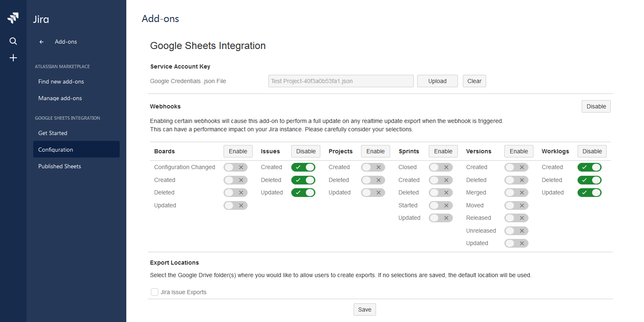Click the Save button
This screenshot has width=644, height=322.
(364, 310)
